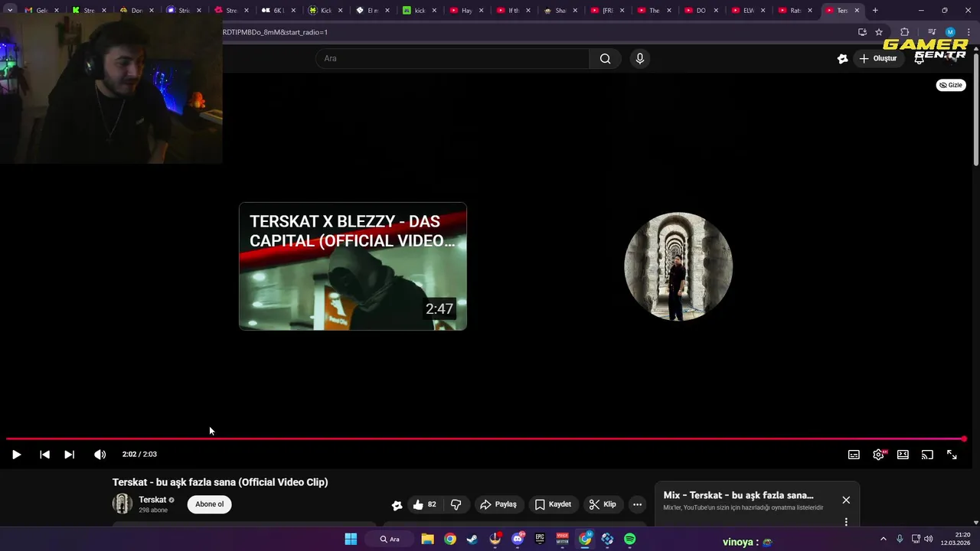Click the YouTube search magnifier button
This screenshot has height=551, width=980.
pos(606,59)
